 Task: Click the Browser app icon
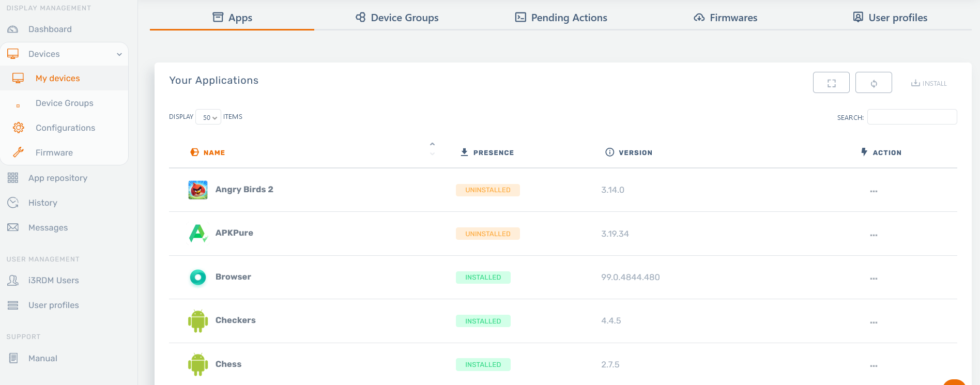point(198,278)
